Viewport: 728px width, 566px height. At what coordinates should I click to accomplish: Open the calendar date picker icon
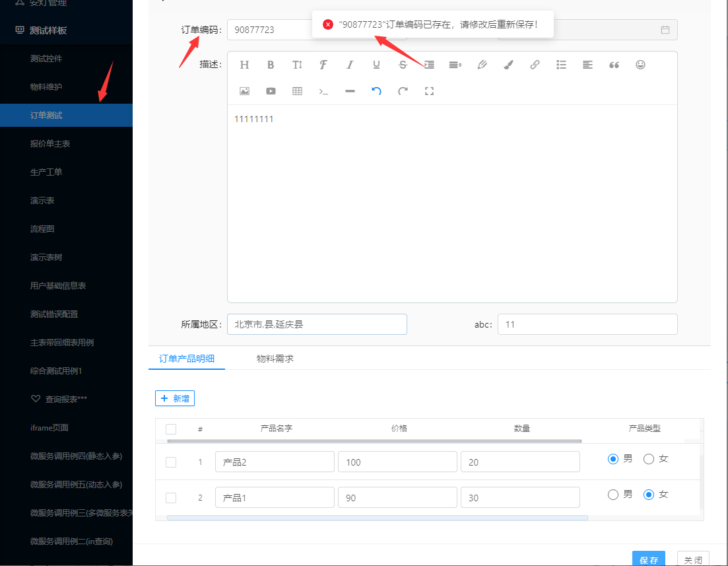tap(665, 30)
